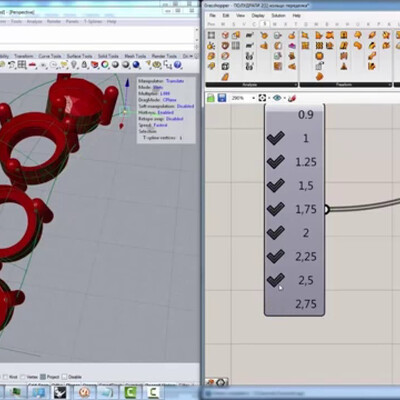400x400 pixels.
Task: Click the green Open File icon in Grasshopper
Action: point(211,98)
